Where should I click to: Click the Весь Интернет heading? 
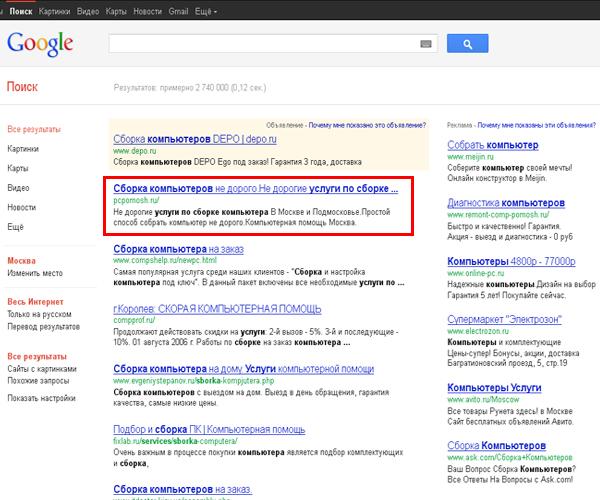[x=35, y=302]
